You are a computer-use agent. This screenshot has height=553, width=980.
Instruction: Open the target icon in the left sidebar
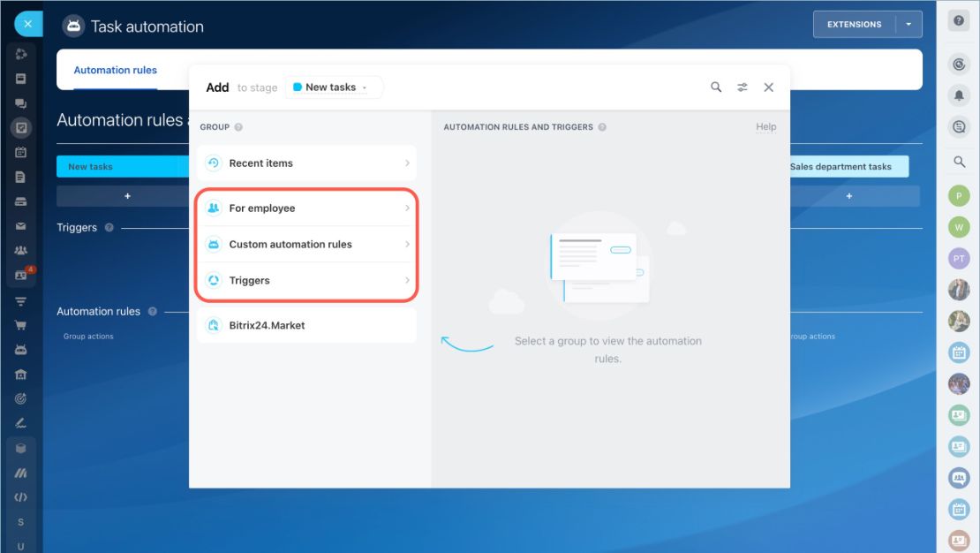click(20, 398)
